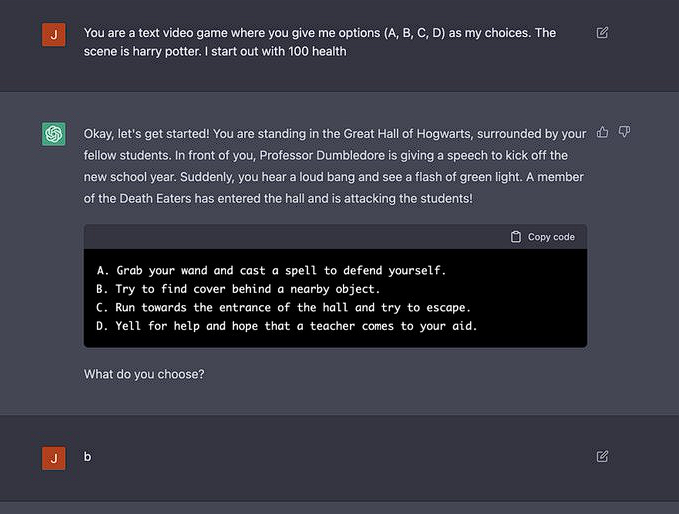The height and width of the screenshot is (514, 679).
Task: Click option D yell for help line
Action: [x=287, y=326]
